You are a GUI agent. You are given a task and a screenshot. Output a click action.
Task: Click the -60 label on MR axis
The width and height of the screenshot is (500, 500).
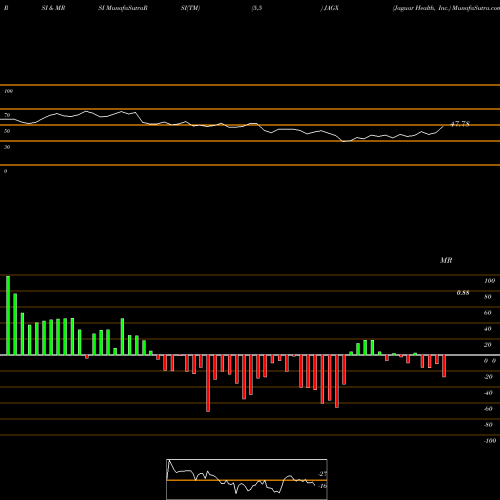488,409
